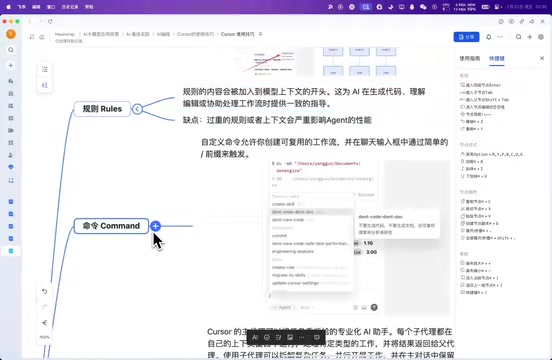Click the mind map layout icon on the canvas

[45, 85]
